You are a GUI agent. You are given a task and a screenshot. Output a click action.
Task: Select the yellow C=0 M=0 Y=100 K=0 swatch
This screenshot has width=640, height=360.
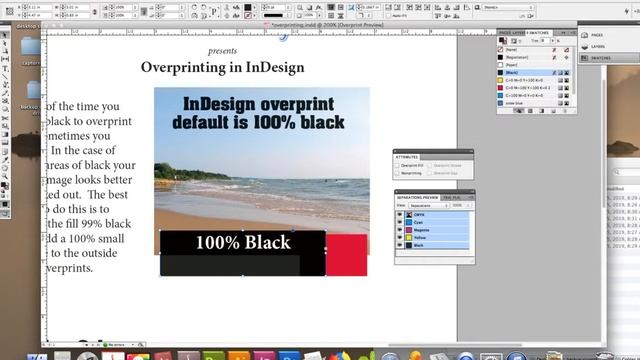pyautogui.click(x=533, y=80)
